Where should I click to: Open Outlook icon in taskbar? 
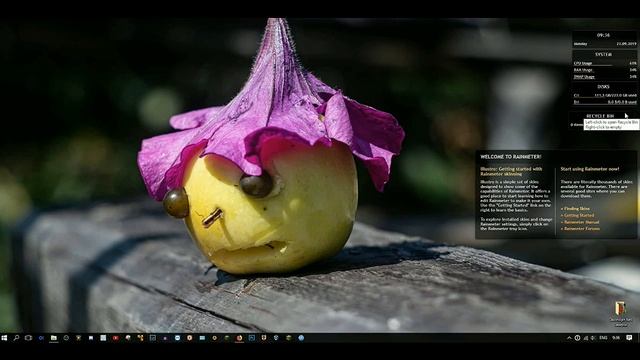[x=41, y=338]
